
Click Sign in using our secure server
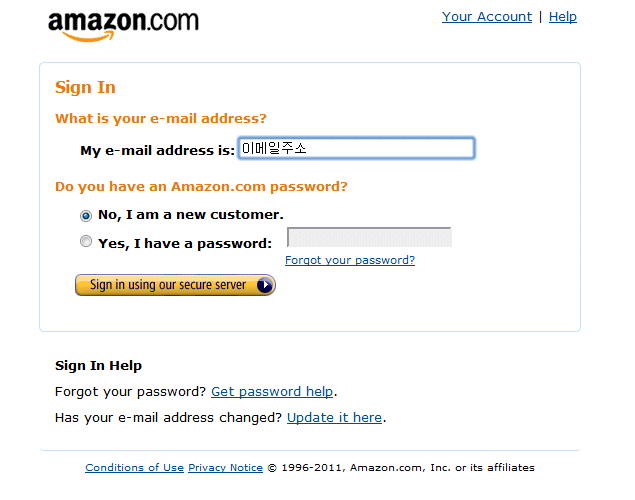tap(175, 285)
